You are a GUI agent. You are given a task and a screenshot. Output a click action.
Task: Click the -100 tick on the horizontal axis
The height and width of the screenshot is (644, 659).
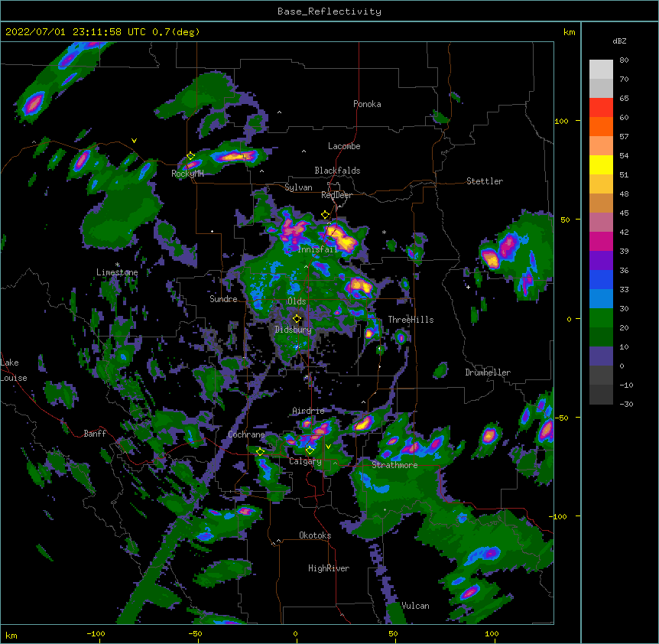coord(96,633)
